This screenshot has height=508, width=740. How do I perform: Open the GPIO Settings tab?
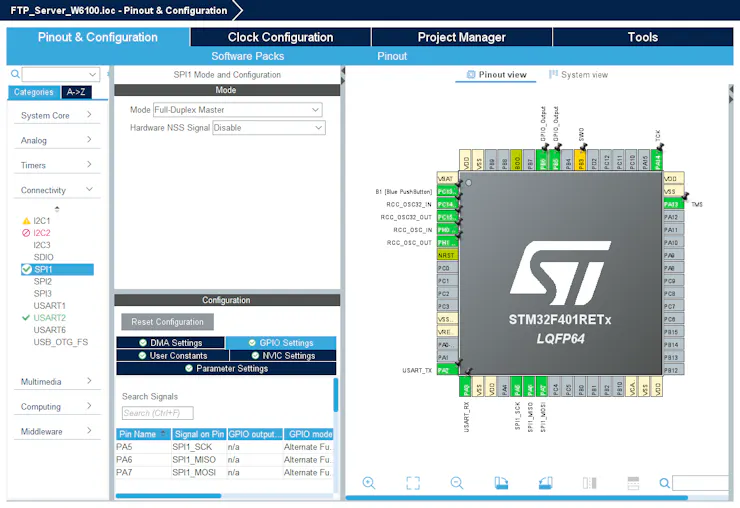281,343
